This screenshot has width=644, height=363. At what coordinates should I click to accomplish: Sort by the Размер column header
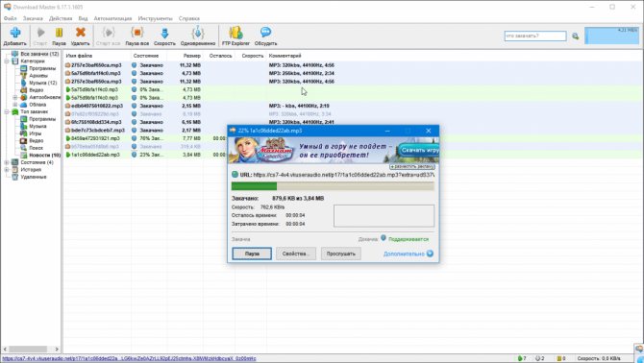coord(186,56)
